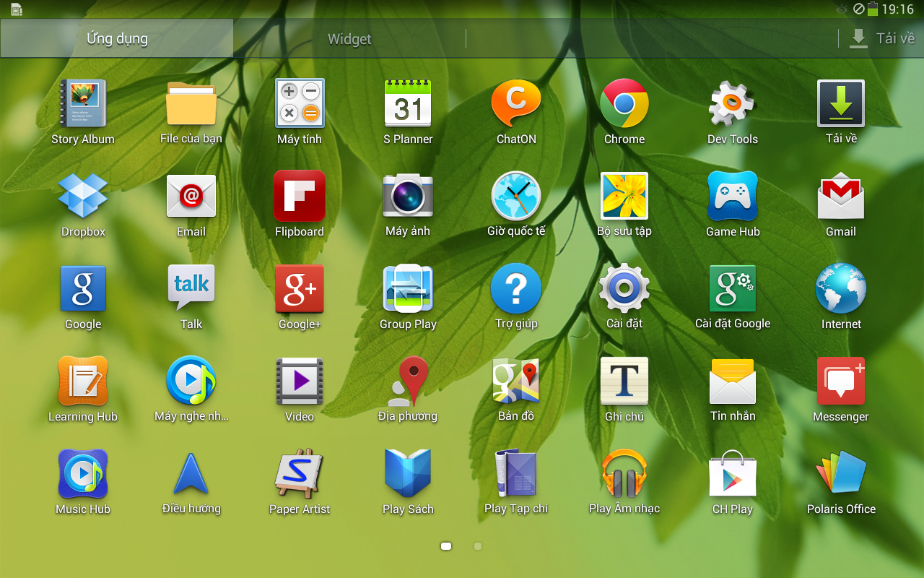
Task: Go to the second app page indicator
Action: point(478,546)
